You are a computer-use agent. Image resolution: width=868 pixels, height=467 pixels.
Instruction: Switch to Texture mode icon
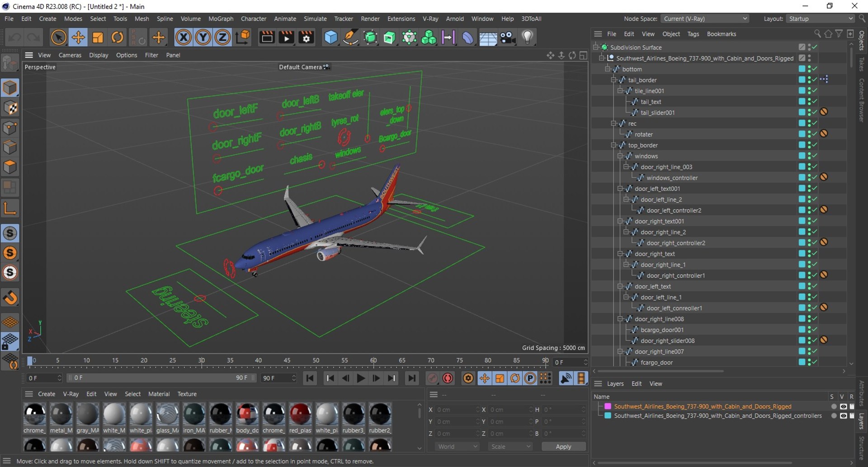(x=10, y=108)
